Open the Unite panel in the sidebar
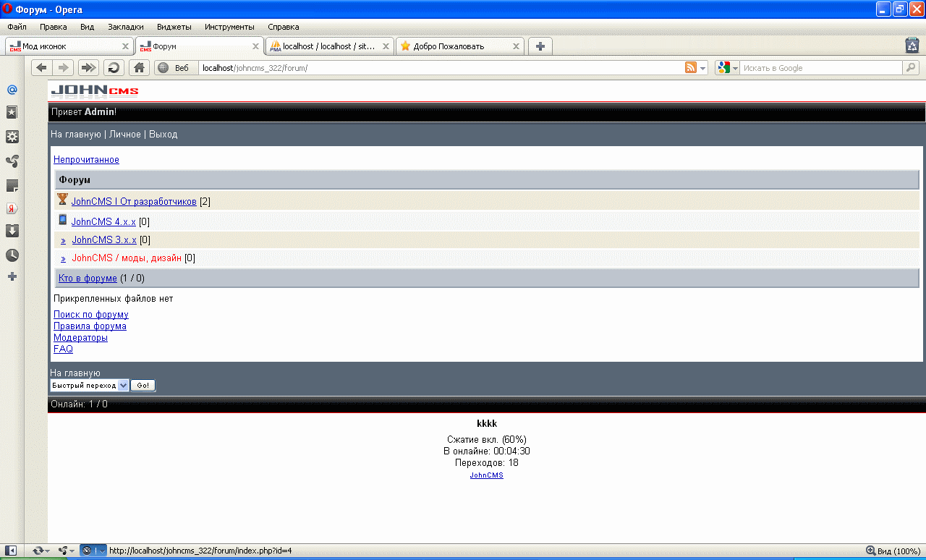Screen dimensions: 926x560 12,161
